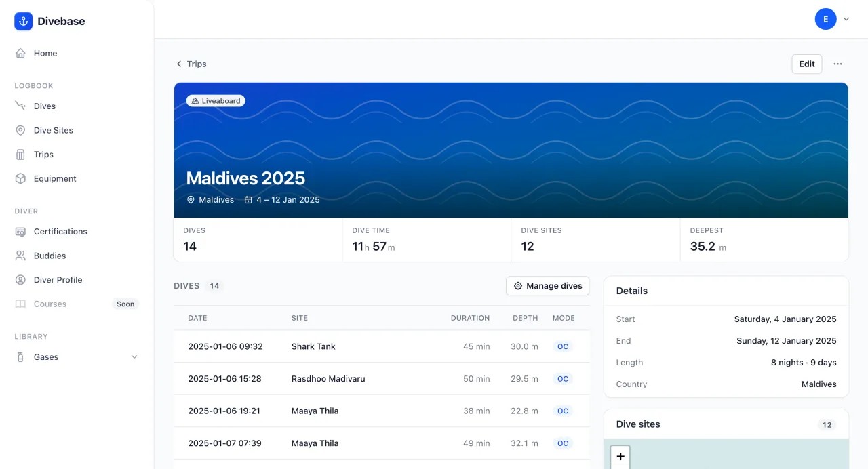Click the Equipment cube icon
Screen dimensions: 868x469
point(20,178)
